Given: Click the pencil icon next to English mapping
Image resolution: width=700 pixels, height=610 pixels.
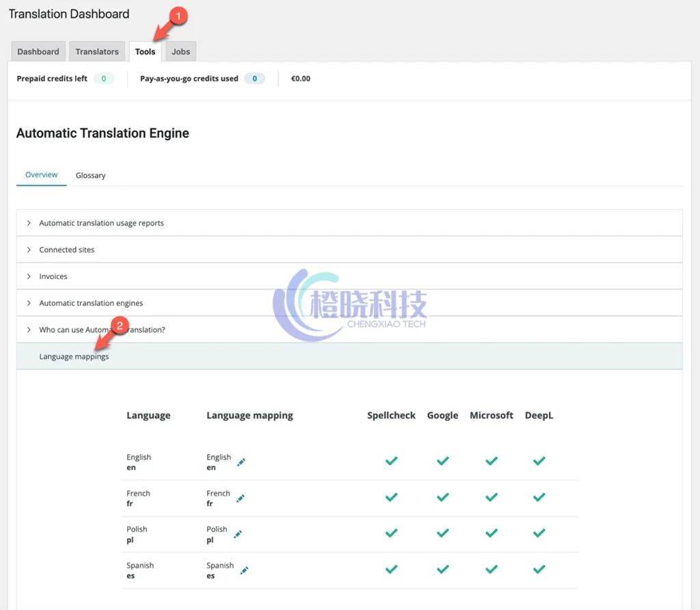Looking at the screenshot, I should [x=241, y=462].
